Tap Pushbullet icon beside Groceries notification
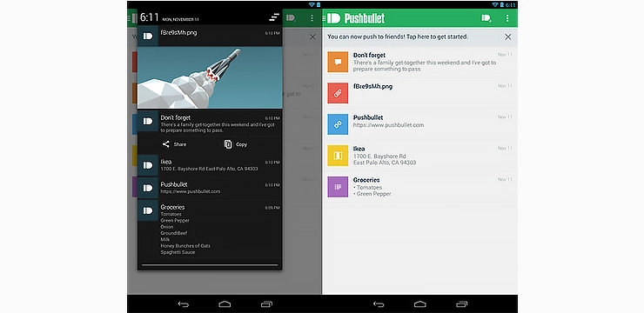Screen dimensions: 644x313 click(x=148, y=210)
